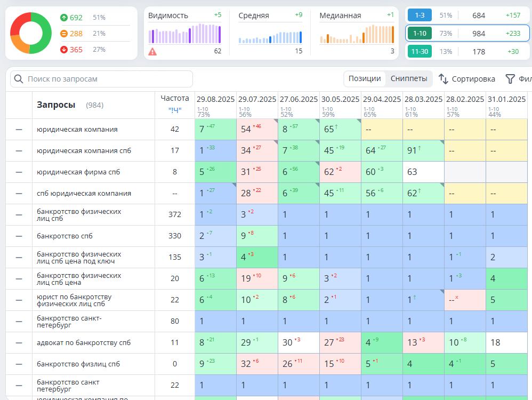Collapse the «адвокат по банкротству спб» row
This screenshot has height=400, width=532.
19,343
